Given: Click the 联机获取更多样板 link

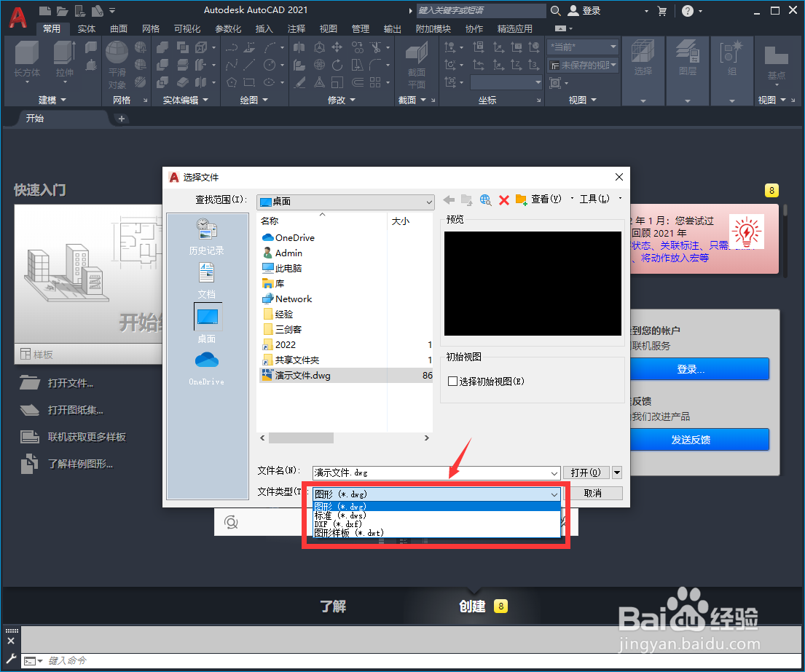Looking at the screenshot, I should [87, 437].
